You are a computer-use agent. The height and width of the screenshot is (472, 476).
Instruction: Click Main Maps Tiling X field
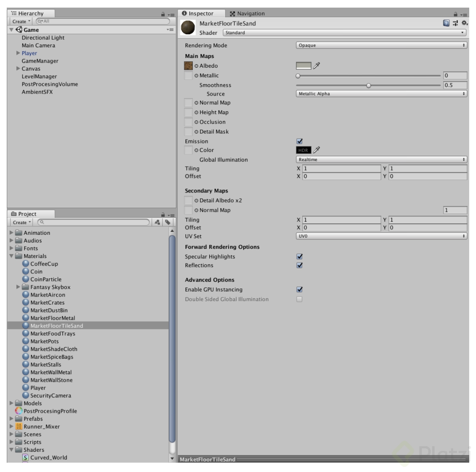tap(342, 168)
